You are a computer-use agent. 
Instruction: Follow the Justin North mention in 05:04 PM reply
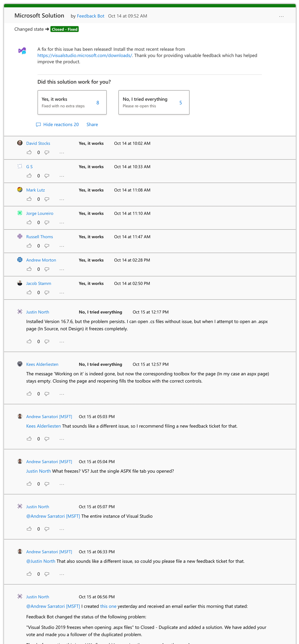click(x=38, y=471)
